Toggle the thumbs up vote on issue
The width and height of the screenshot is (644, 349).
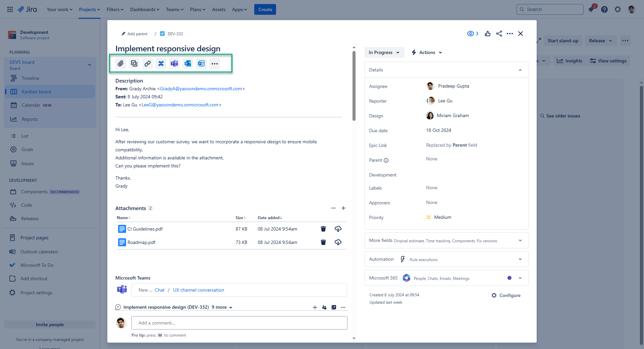(488, 34)
